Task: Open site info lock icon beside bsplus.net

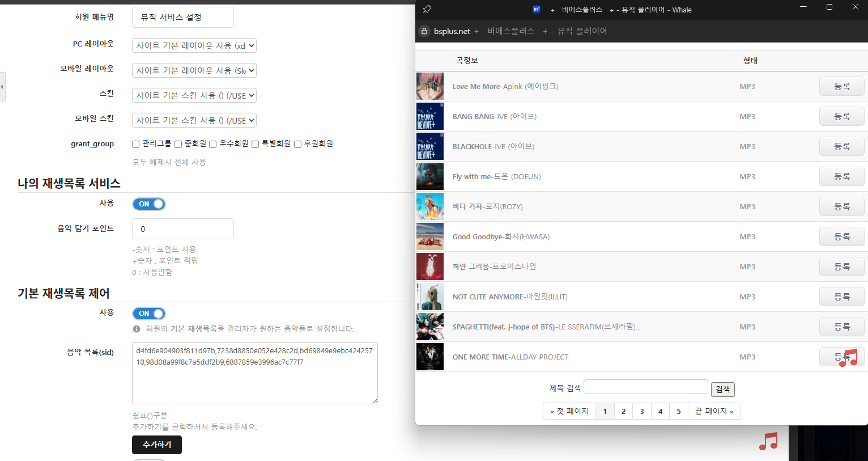Action: pos(424,31)
